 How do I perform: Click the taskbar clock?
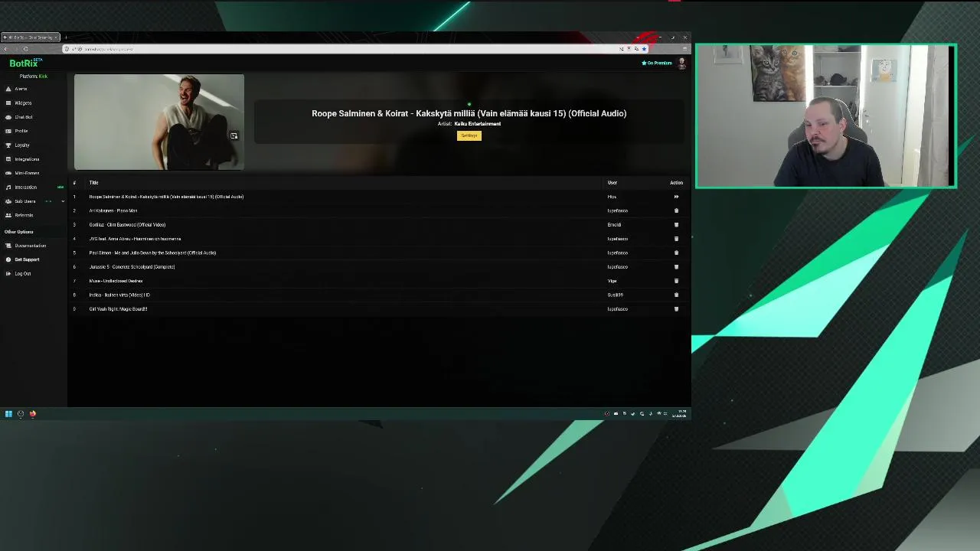pos(679,414)
